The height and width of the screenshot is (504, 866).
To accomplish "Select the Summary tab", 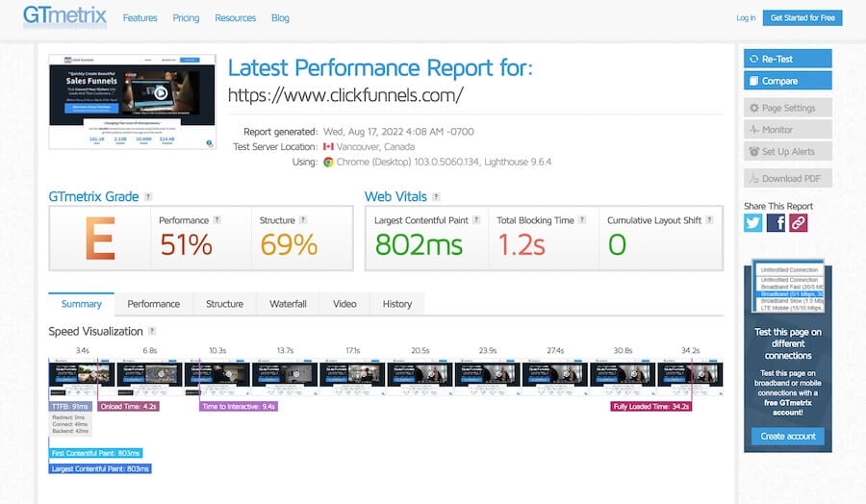I will coord(81,304).
